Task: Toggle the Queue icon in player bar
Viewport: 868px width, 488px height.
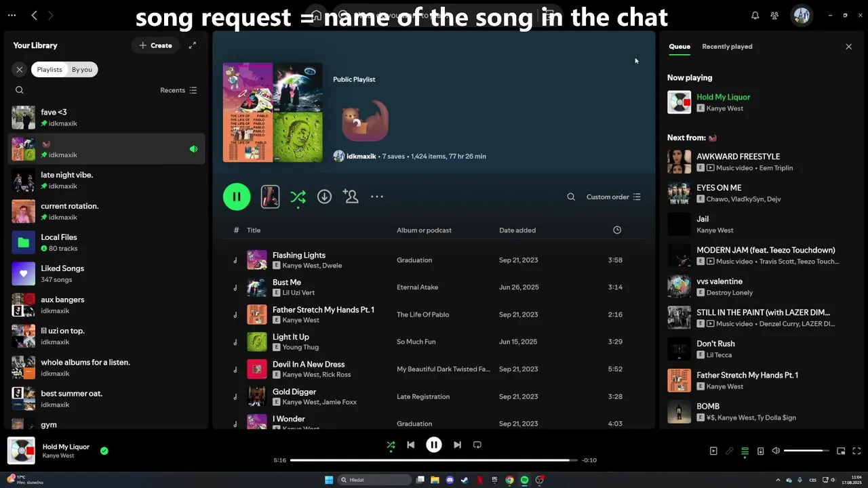Action: click(745, 451)
